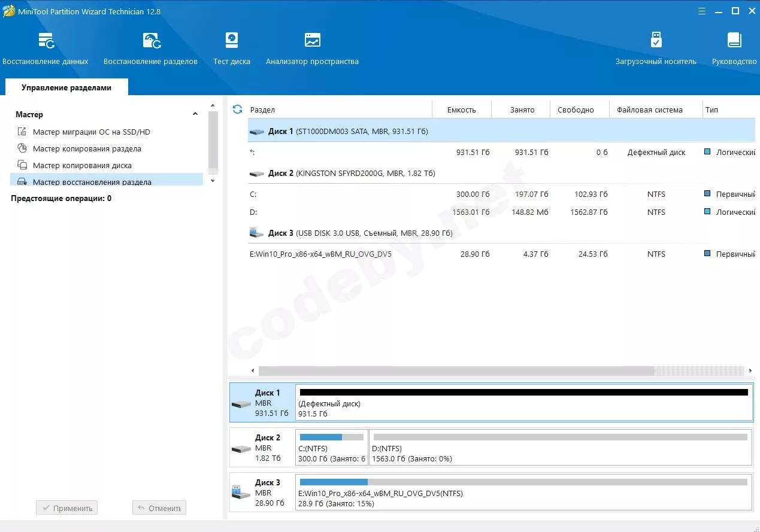Switch to the Управление разделами tab
The width and height of the screenshot is (760, 532).
pyautogui.click(x=66, y=87)
